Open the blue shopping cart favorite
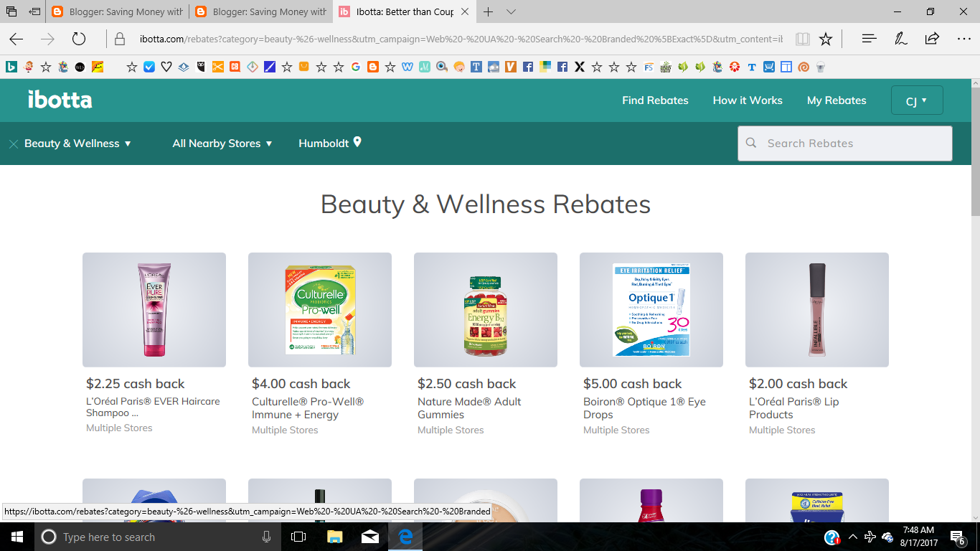The height and width of the screenshot is (551, 980). (769, 67)
